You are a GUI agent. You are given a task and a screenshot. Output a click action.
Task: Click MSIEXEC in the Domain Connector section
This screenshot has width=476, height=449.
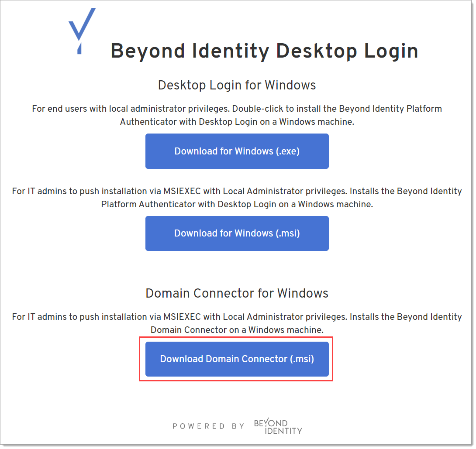tap(183, 317)
